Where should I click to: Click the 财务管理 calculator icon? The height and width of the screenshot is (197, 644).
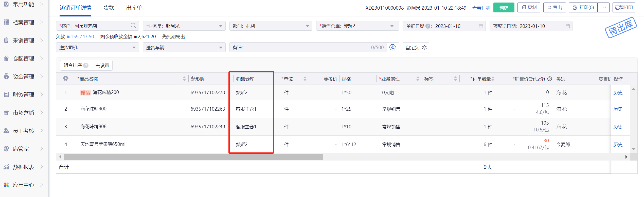click(x=6, y=94)
